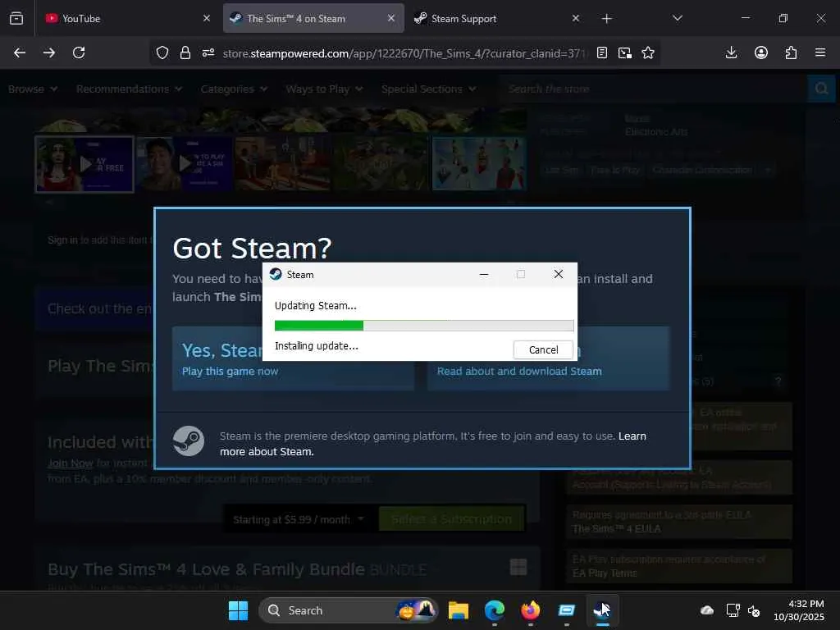
Task: Open extensions puzzle icon
Action: (791, 52)
